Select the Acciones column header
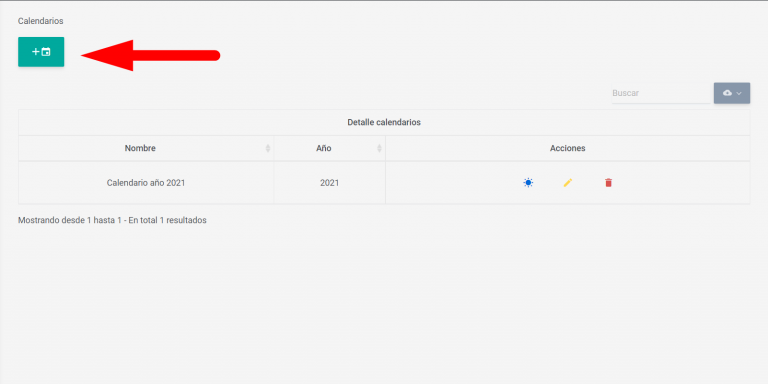This screenshot has width=768, height=384. 568,148
